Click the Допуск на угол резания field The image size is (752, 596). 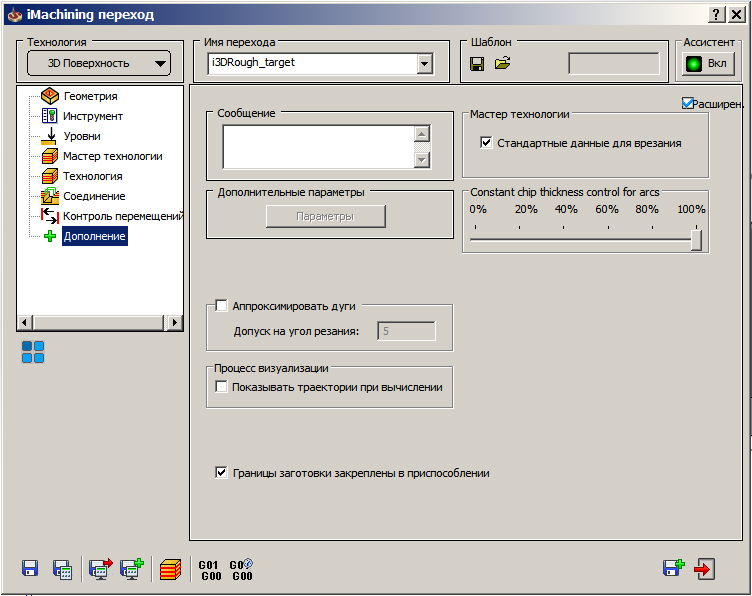(407, 331)
